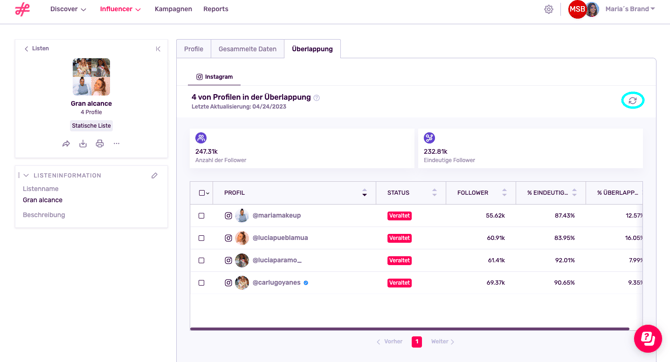Sort table by Follower column

pyautogui.click(x=504, y=193)
